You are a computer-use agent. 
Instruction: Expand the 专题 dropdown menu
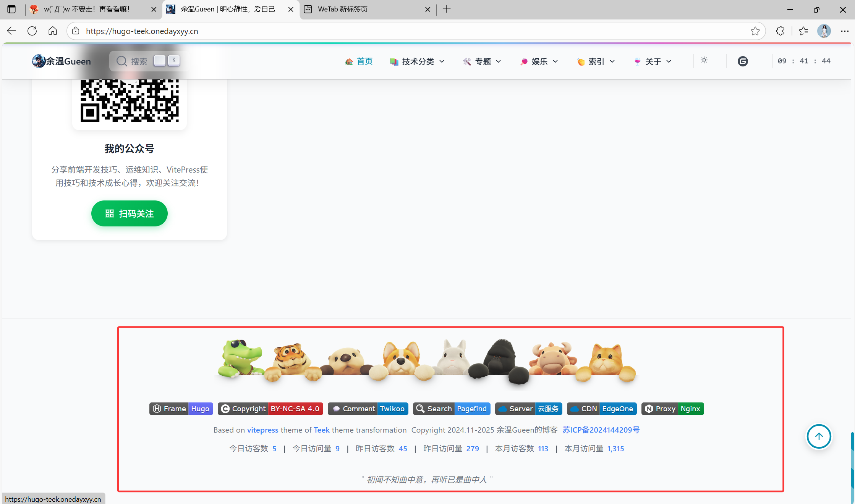click(482, 61)
